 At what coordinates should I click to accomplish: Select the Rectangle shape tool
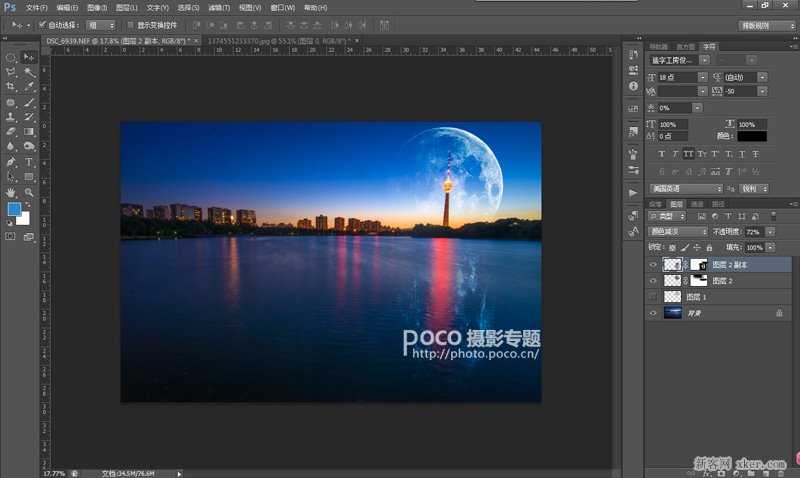(29, 177)
